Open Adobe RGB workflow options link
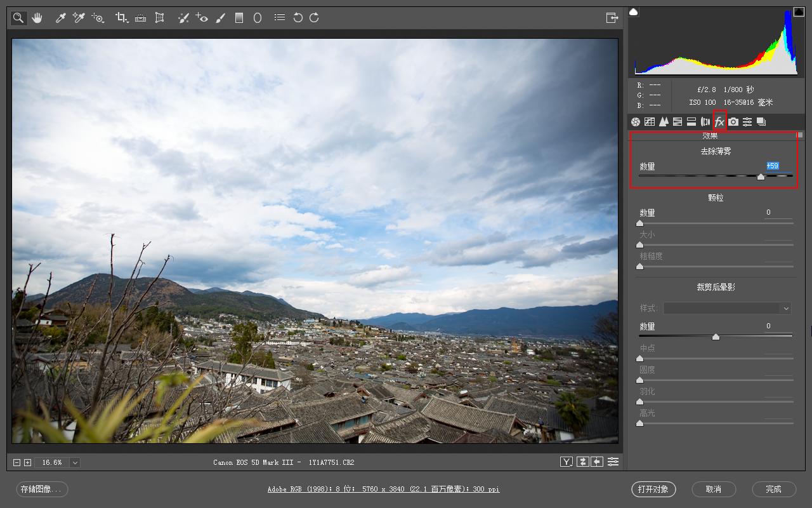Screen dimensions: 812x508 pos(383,489)
